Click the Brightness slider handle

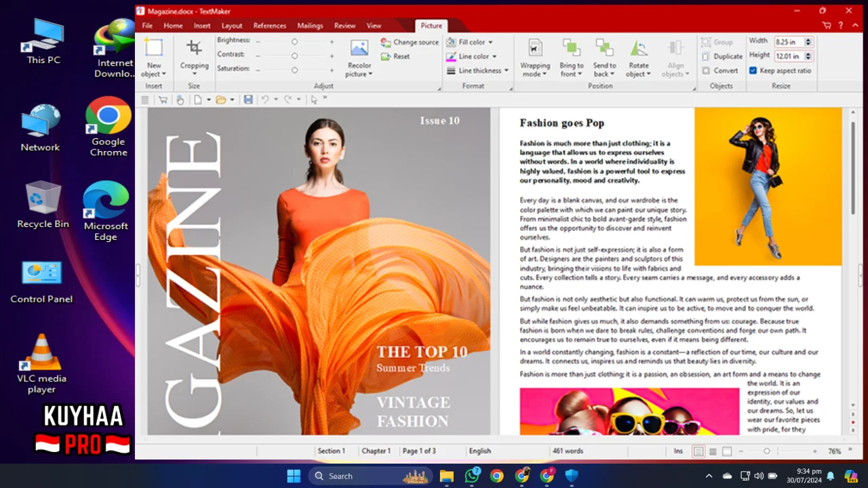[x=294, y=41]
